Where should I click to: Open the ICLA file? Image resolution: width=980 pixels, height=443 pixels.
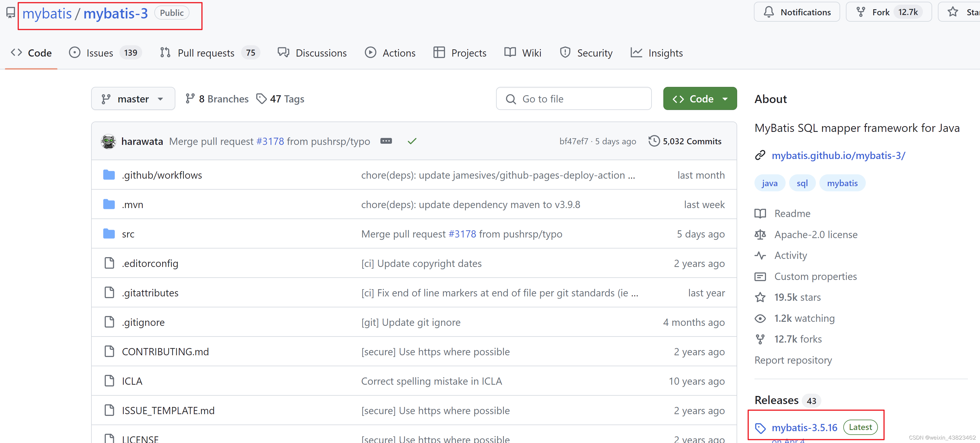point(132,381)
